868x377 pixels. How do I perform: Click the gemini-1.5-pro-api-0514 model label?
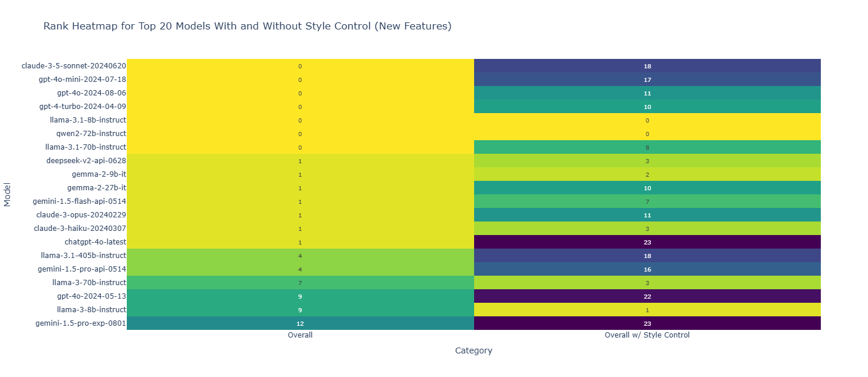(82, 269)
